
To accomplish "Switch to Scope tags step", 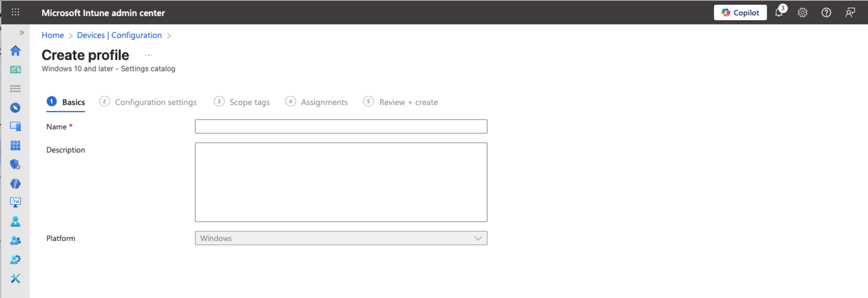I will [242, 102].
